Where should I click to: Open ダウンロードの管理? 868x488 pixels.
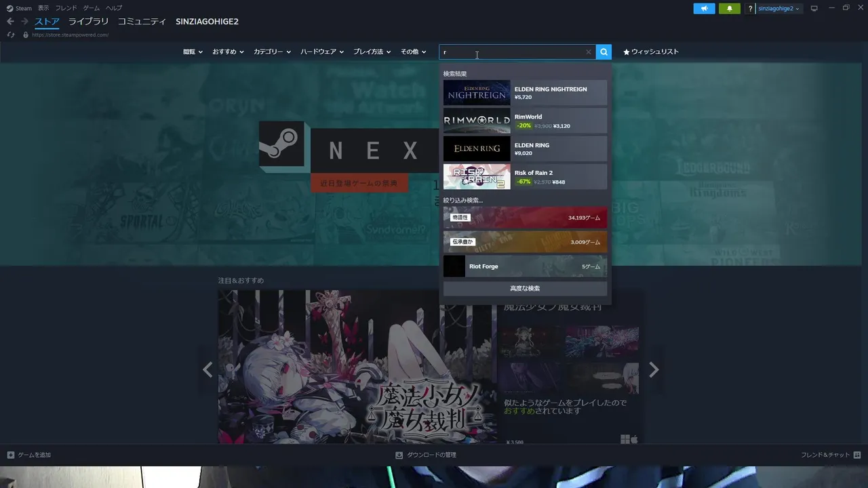[x=426, y=455]
